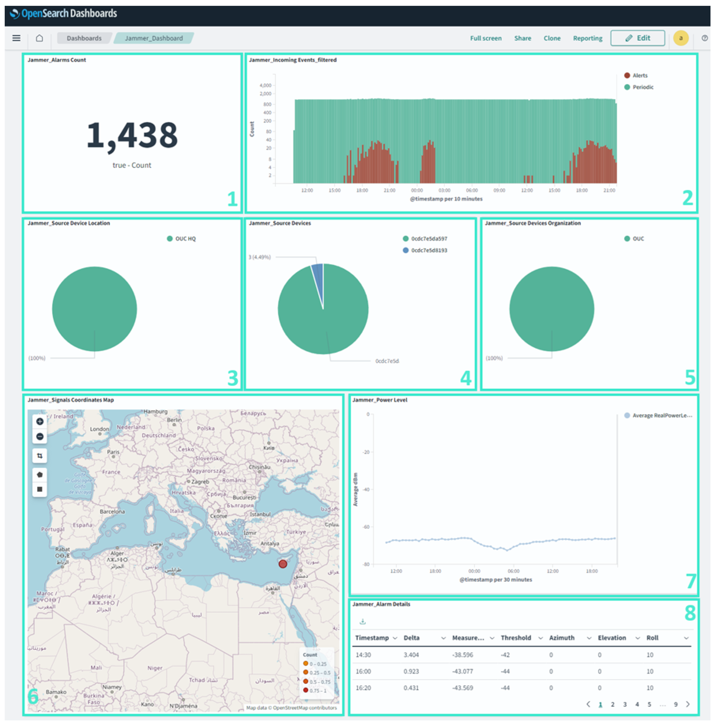The width and height of the screenshot is (717, 728).
Task: Go to page 3 of alarm table
Action: [625, 704]
